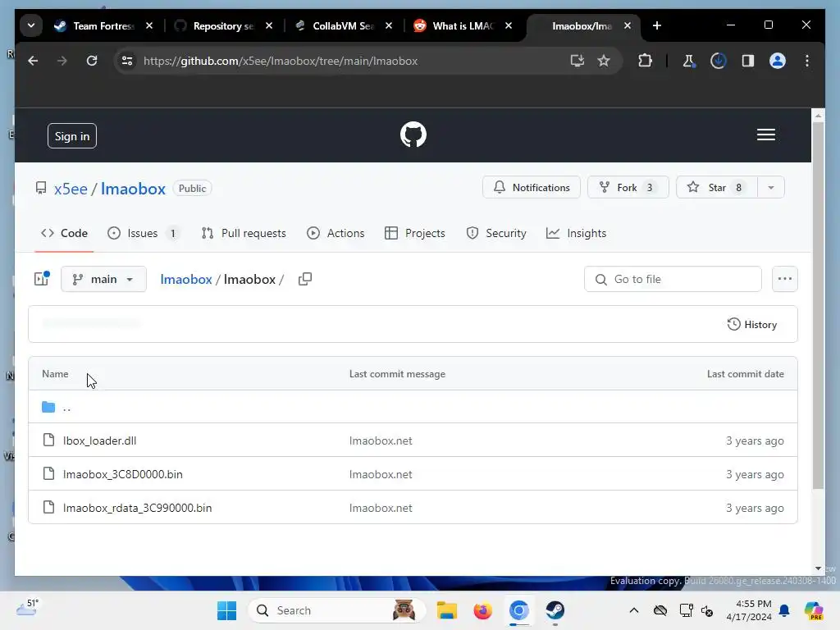Show hidden system tray icons chevron

[x=634, y=610]
